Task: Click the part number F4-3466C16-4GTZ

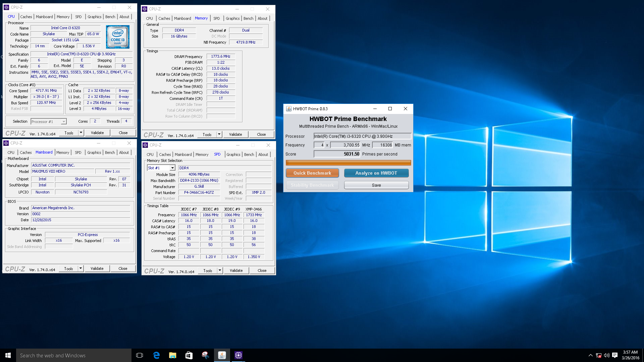Action: point(199,193)
